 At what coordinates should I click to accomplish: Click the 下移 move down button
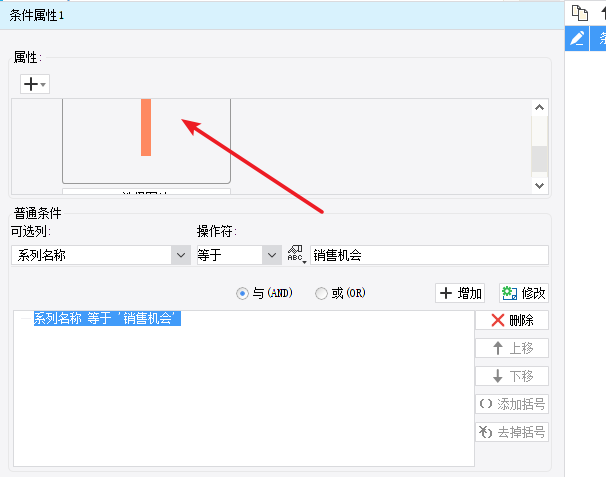pos(512,376)
